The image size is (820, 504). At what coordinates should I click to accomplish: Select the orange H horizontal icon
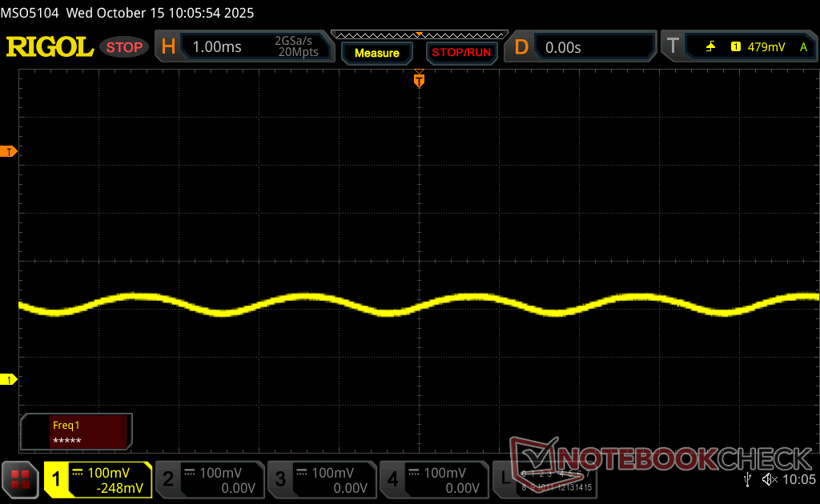(x=168, y=47)
